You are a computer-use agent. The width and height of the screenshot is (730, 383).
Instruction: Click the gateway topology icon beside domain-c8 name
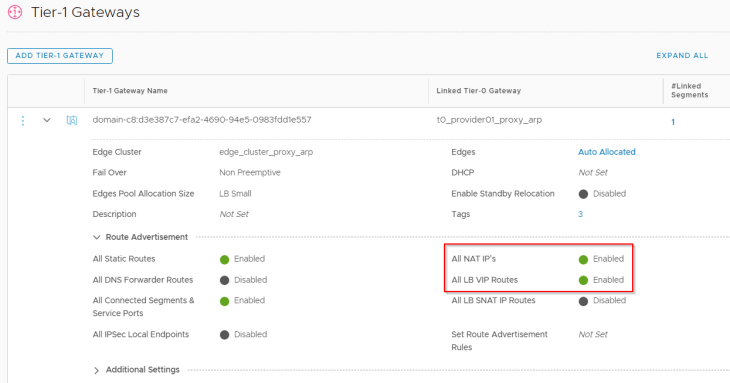72,121
